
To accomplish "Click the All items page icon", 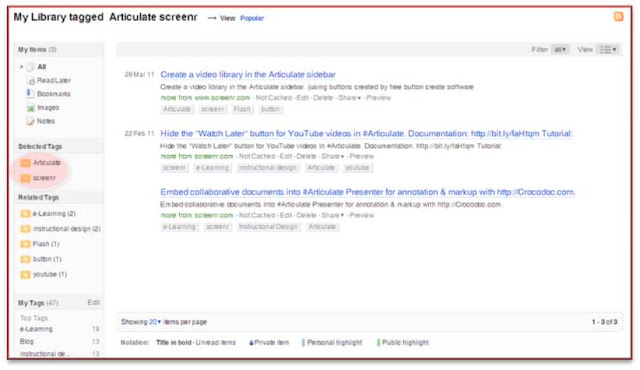I will click(30, 67).
